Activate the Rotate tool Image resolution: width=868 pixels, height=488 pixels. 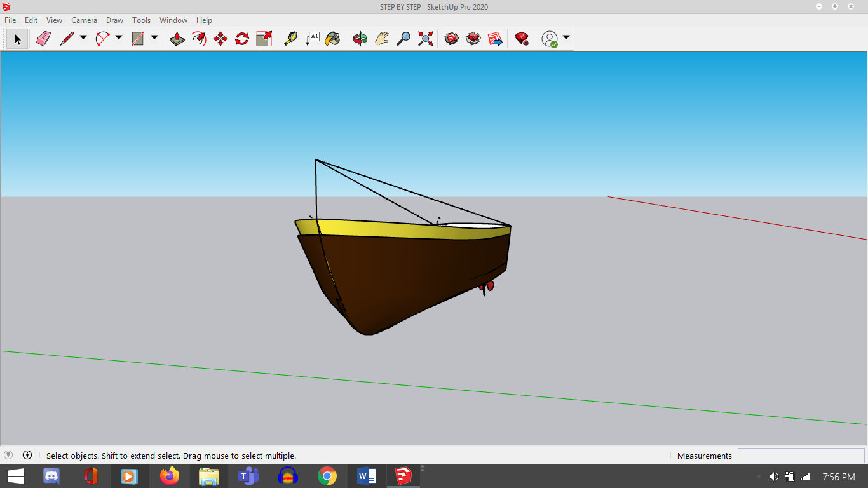pyautogui.click(x=242, y=39)
